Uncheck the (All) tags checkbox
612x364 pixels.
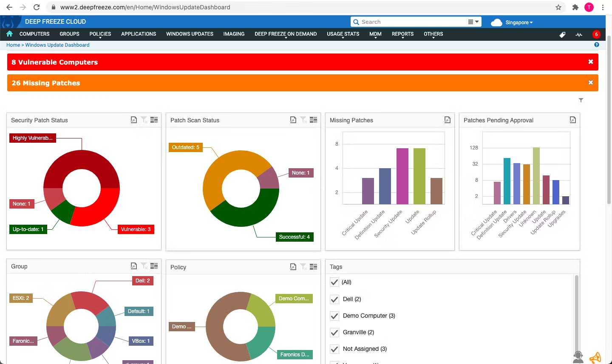pyautogui.click(x=334, y=282)
